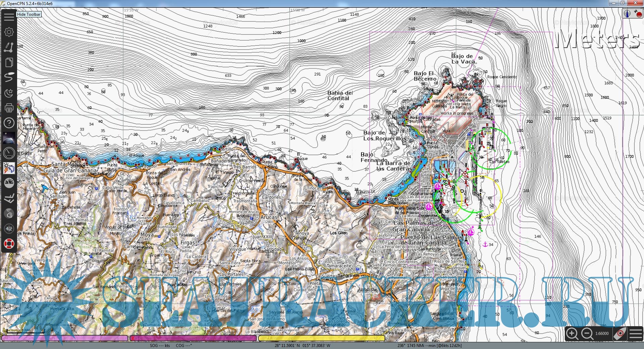Open the About help question-mark icon

(9, 123)
